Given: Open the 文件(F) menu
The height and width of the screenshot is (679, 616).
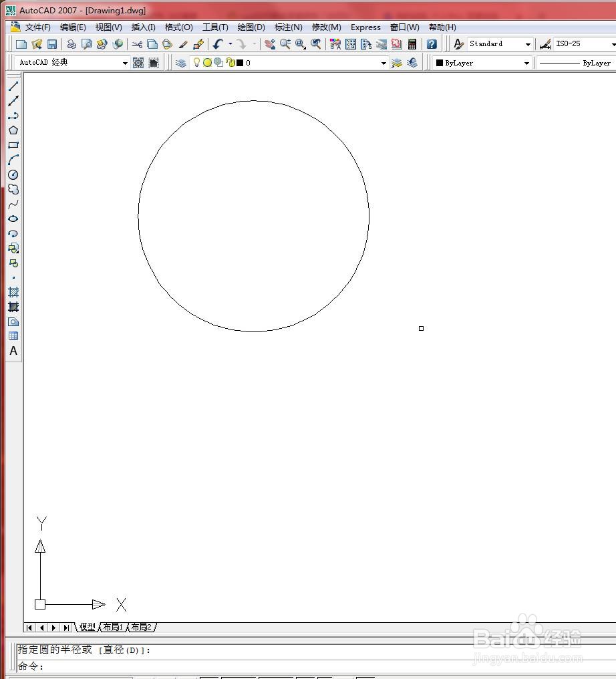Looking at the screenshot, I should [x=37, y=27].
